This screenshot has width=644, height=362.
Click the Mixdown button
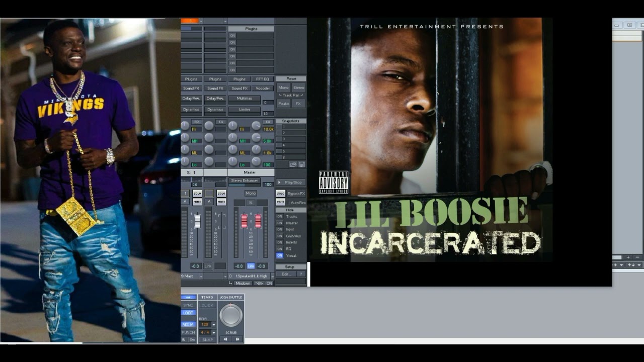click(x=243, y=283)
